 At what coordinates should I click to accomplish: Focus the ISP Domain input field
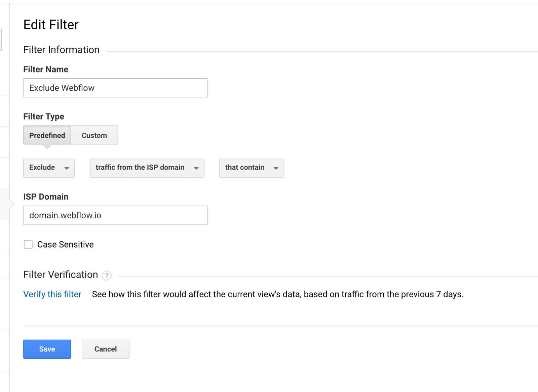pyautogui.click(x=115, y=215)
